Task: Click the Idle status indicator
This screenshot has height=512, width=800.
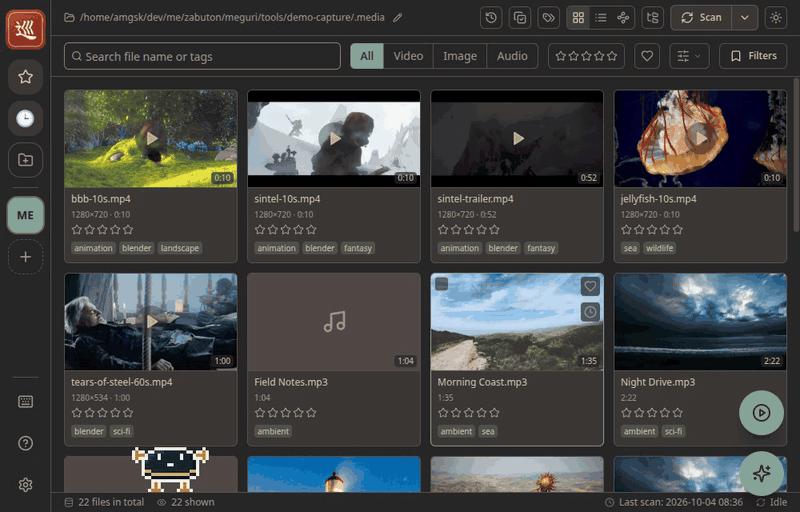Action: 771,502
